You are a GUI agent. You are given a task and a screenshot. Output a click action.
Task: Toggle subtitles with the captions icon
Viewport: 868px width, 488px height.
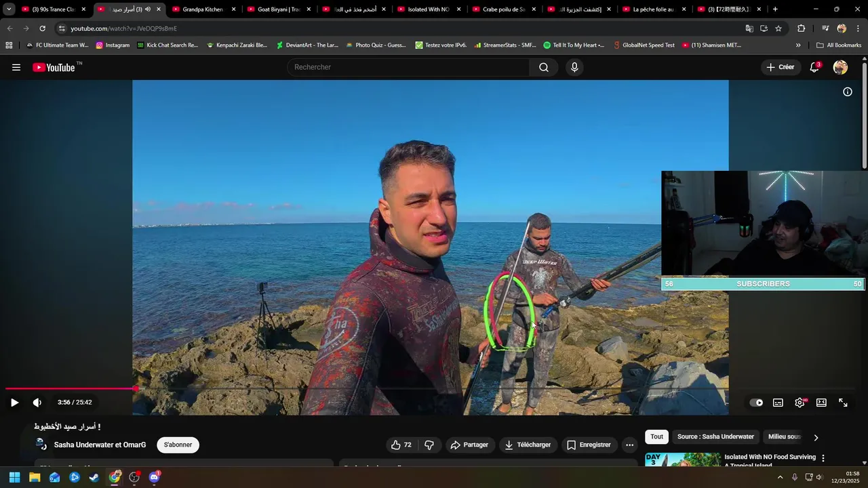778,403
